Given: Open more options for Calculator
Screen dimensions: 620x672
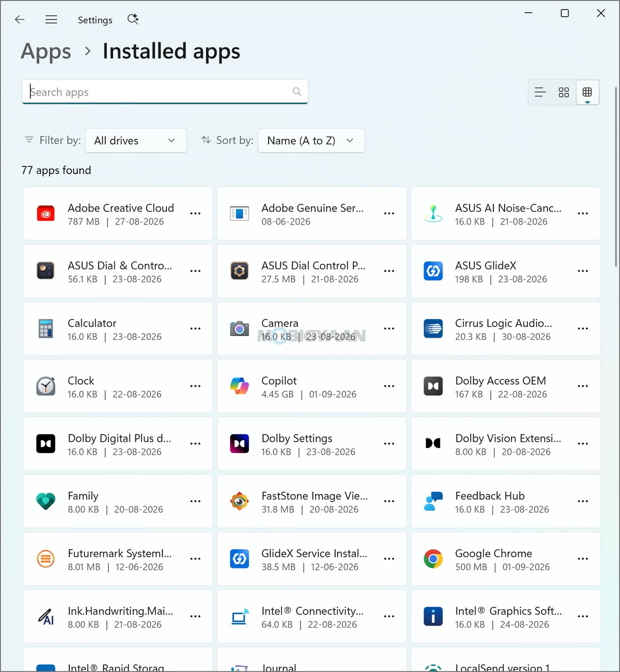Looking at the screenshot, I should 195,329.
